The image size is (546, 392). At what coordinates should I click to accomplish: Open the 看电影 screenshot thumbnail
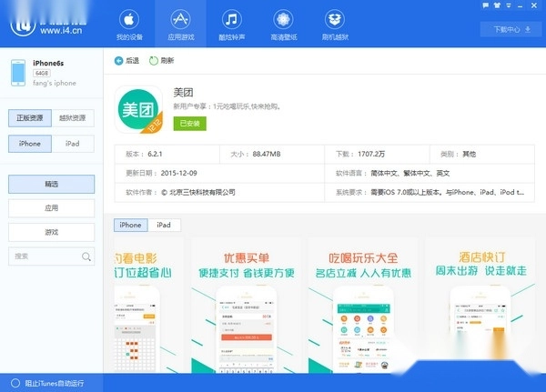pyautogui.click(x=149, y=306)
